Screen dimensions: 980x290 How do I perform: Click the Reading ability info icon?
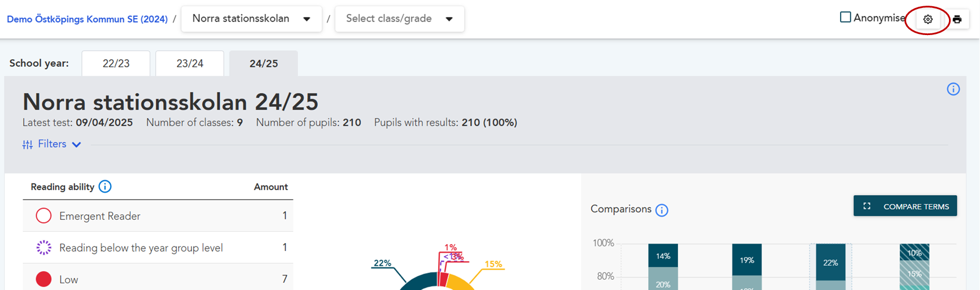(105, 187)
